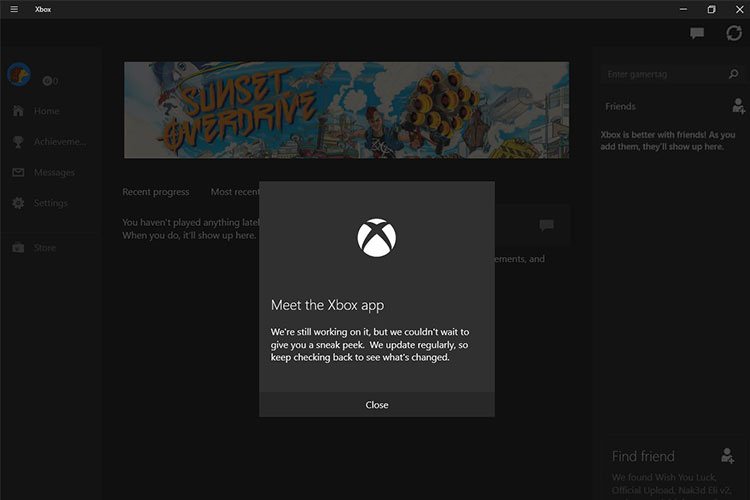Click the Xbox logo in dialog

coord(377,238)
